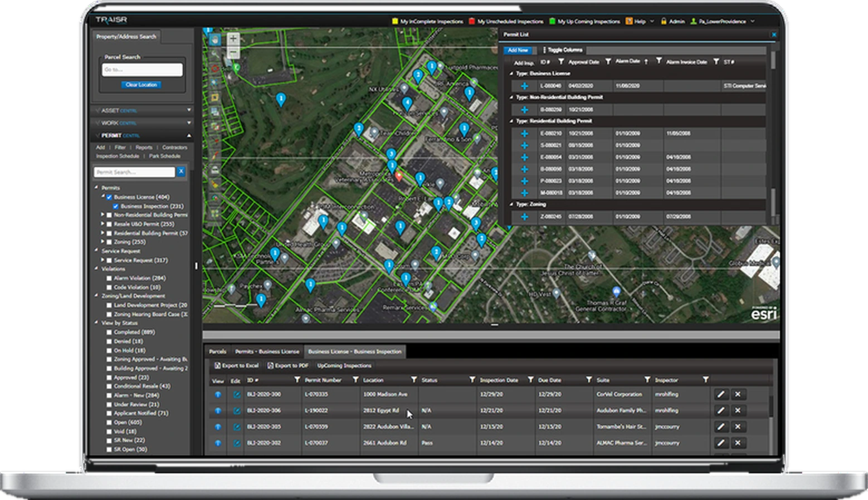868x500 pixels.
Task: Open Pa_LowerProvidence user dropdown
Action: click(723, 21)
